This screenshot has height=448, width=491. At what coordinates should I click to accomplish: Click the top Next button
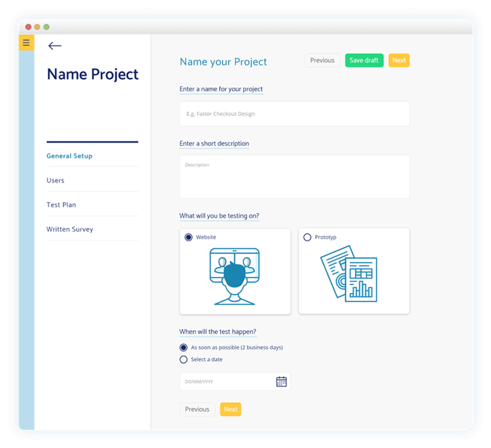coord(398,60)
